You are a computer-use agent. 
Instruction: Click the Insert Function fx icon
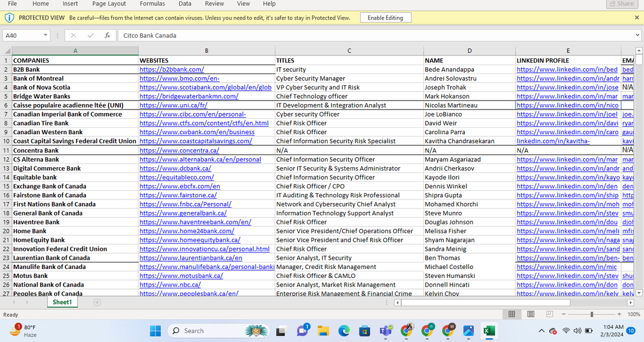click(x=107, y=35)
